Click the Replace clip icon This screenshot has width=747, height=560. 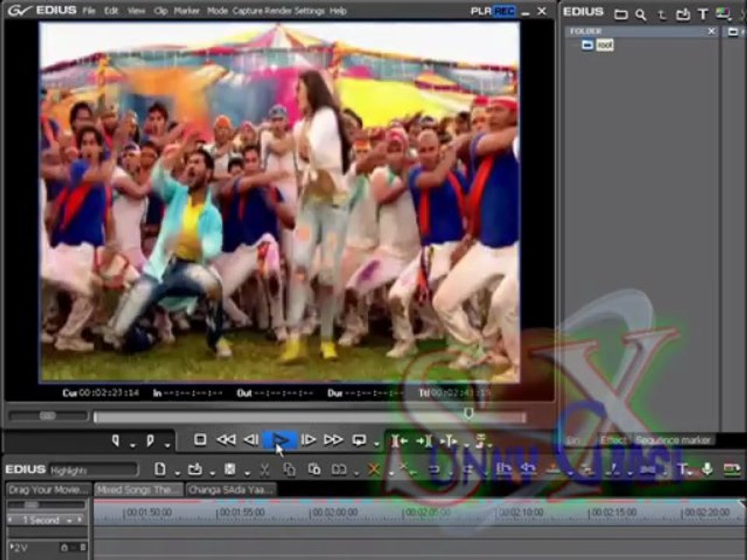338,470
